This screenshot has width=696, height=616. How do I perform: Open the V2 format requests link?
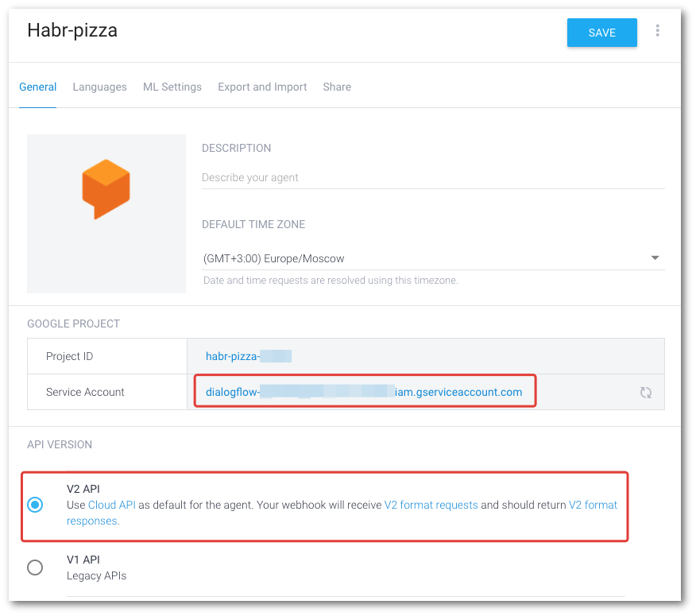pyautogui.click(x=431, y=505)
